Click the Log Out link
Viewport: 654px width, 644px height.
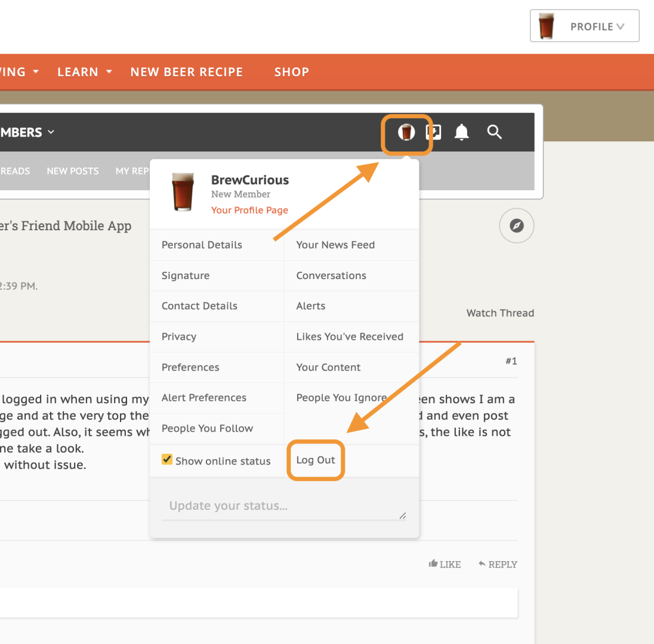tap(316, 460)
